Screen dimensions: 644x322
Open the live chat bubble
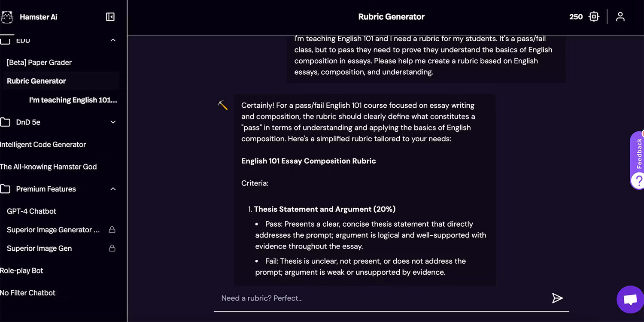[630, 299]
